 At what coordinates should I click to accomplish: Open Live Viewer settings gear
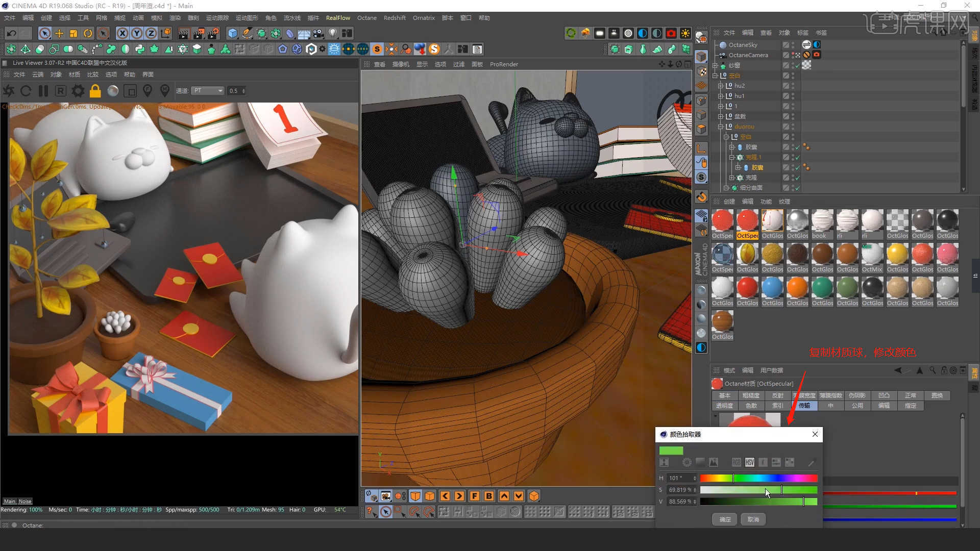click(78, 91)
